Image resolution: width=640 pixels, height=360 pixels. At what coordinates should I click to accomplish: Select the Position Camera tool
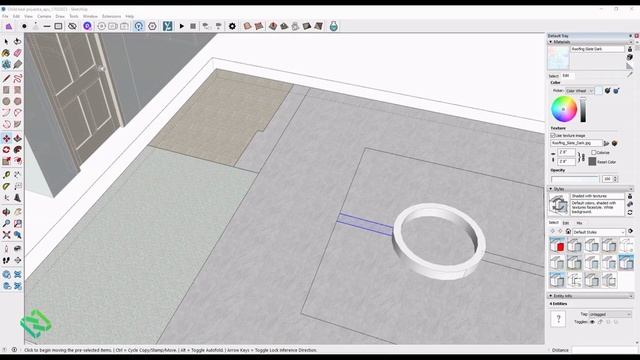click(6, 249)
